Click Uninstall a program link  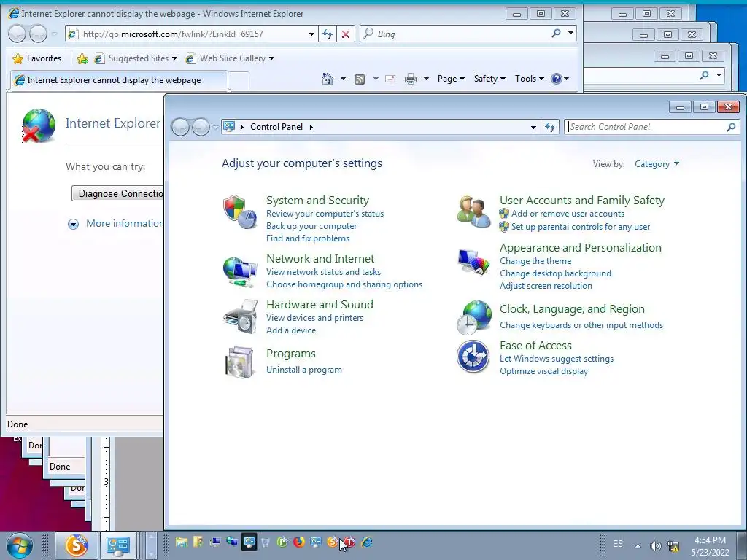pyautogui.click(x=304, y=370)
